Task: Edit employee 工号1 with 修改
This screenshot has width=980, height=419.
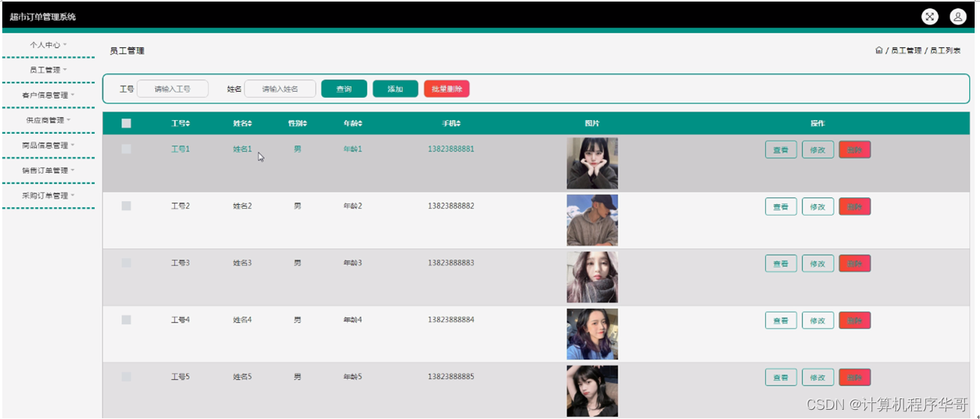Action: pos(817,150)
